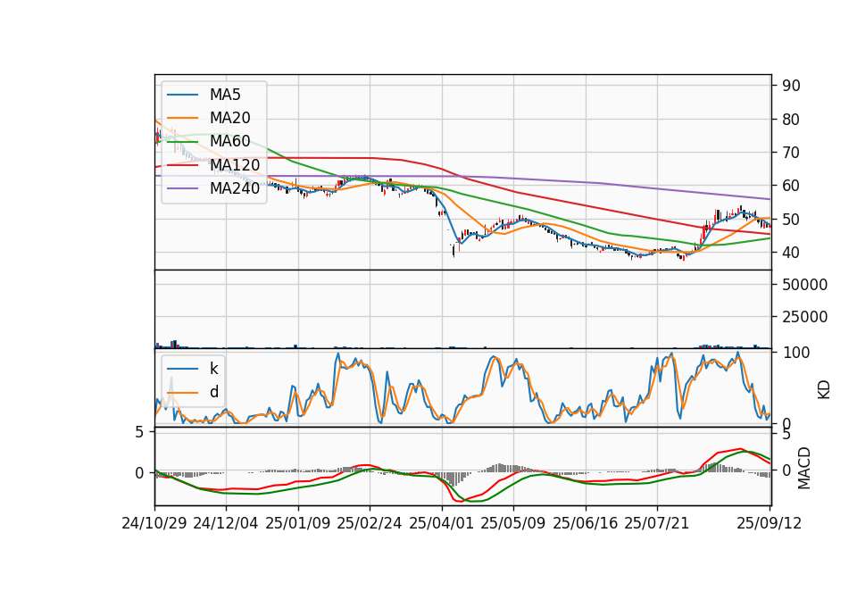
Task: Click the 24/12/04 date label
Action: [226, 523]
